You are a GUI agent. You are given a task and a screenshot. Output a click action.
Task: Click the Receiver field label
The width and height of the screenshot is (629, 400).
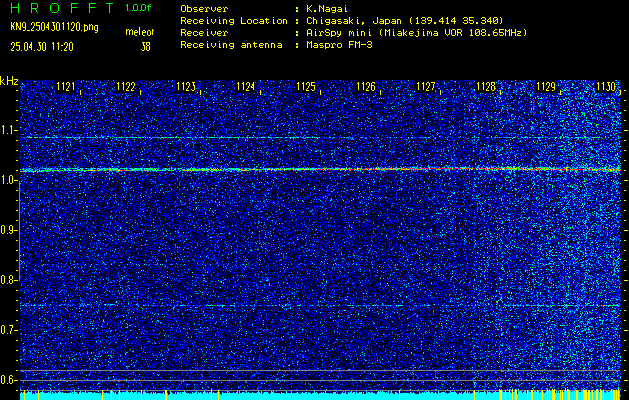click(204, 33)
